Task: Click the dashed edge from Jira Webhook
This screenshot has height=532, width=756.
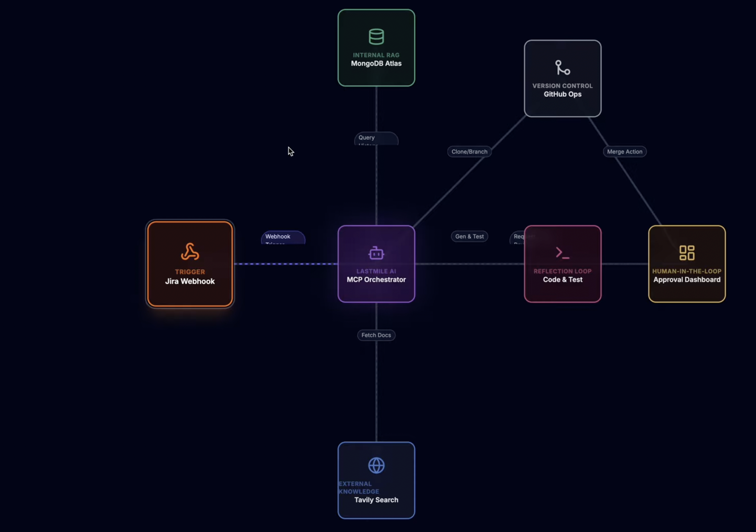Action: click(286, 264)
